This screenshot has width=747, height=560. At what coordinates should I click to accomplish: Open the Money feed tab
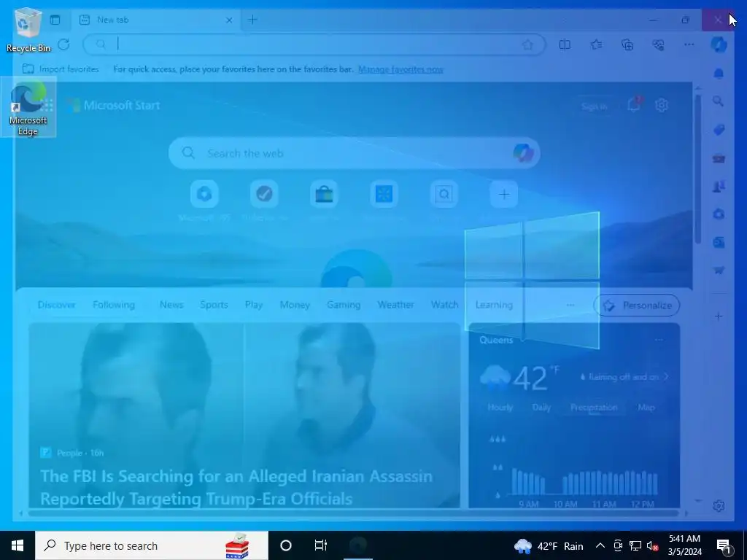(x=295, y=305)
